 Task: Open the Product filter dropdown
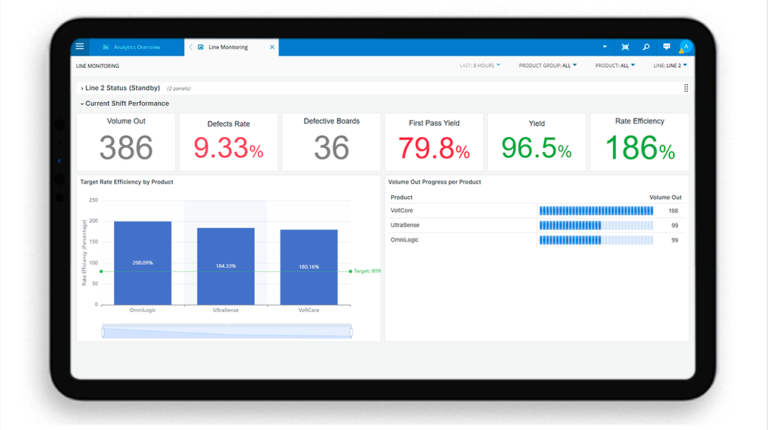[x=614, y=66]
